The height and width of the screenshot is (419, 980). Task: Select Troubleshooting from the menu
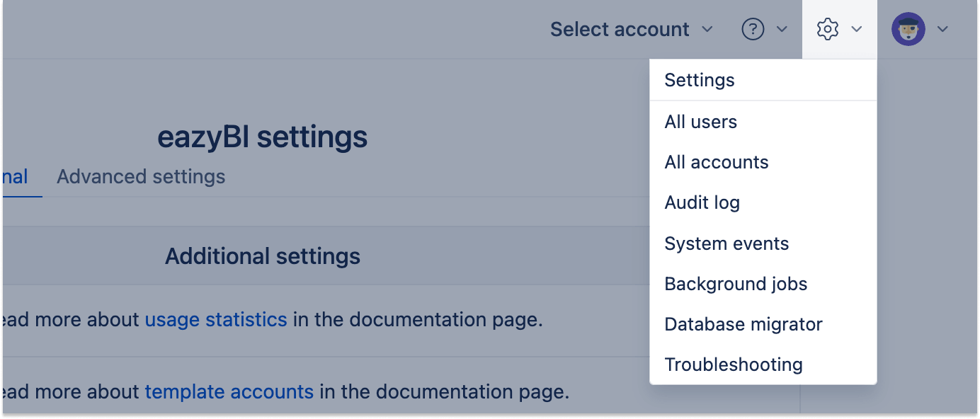pos(733,365)
